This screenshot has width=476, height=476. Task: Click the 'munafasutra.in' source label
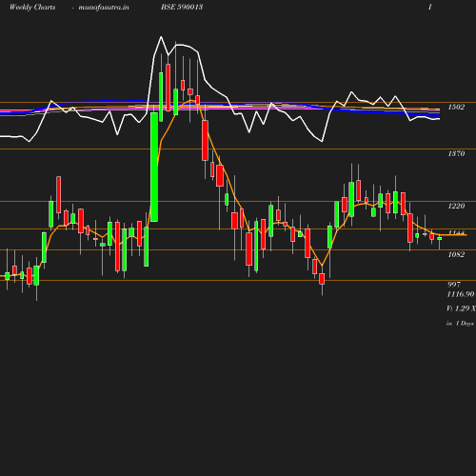pyautogui.click(x=104, y=8)
